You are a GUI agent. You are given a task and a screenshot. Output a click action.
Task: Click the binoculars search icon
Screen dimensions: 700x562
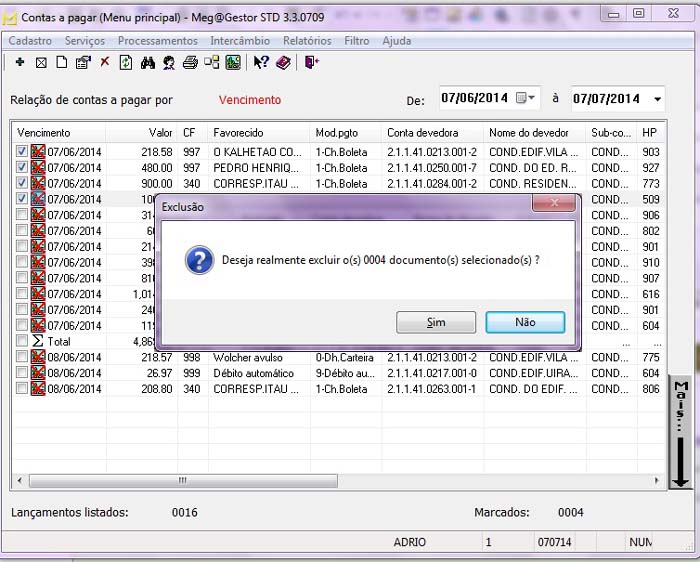tap(148, 62)
